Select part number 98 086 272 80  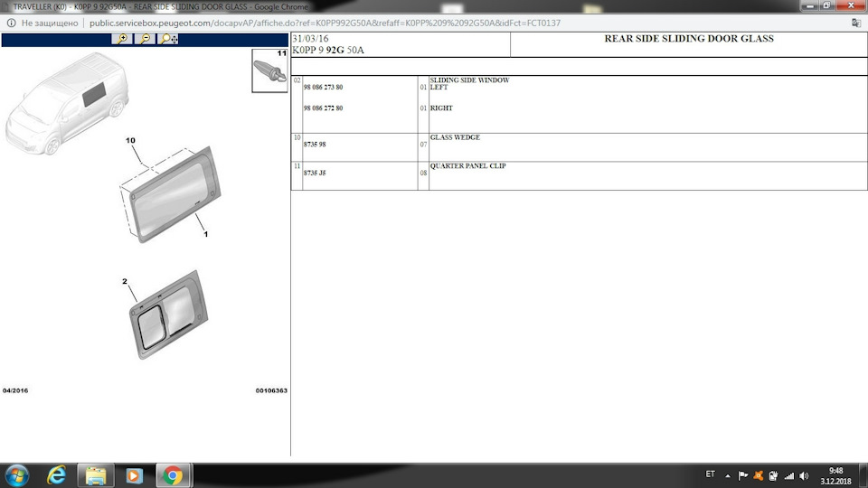323,108
